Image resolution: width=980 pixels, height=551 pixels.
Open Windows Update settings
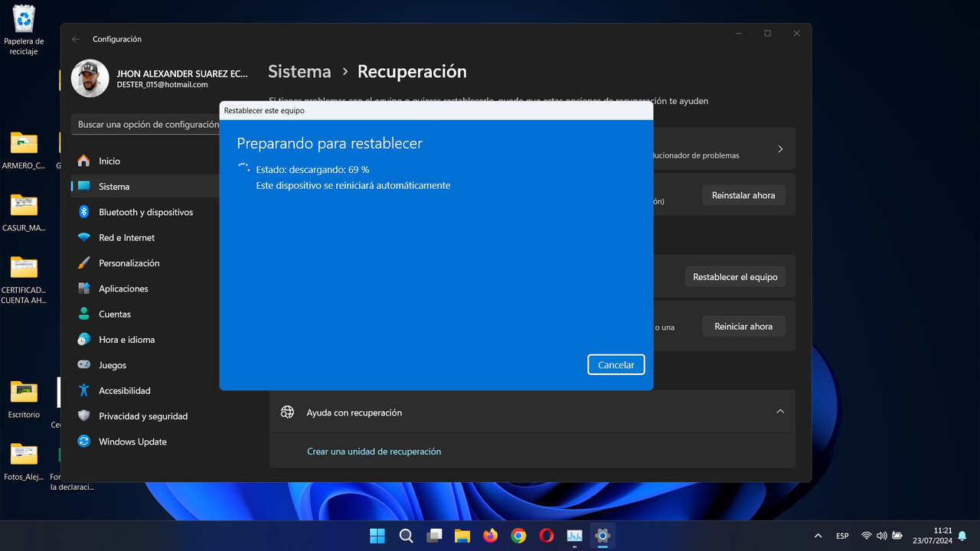(145, 442)
